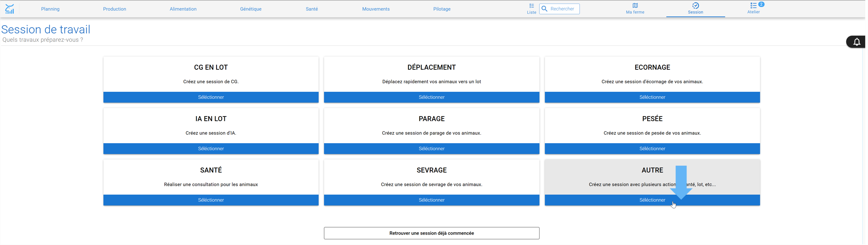Click the IA EN LOT card title
Screen dimensions: 868x245
[x=211, y=119]
